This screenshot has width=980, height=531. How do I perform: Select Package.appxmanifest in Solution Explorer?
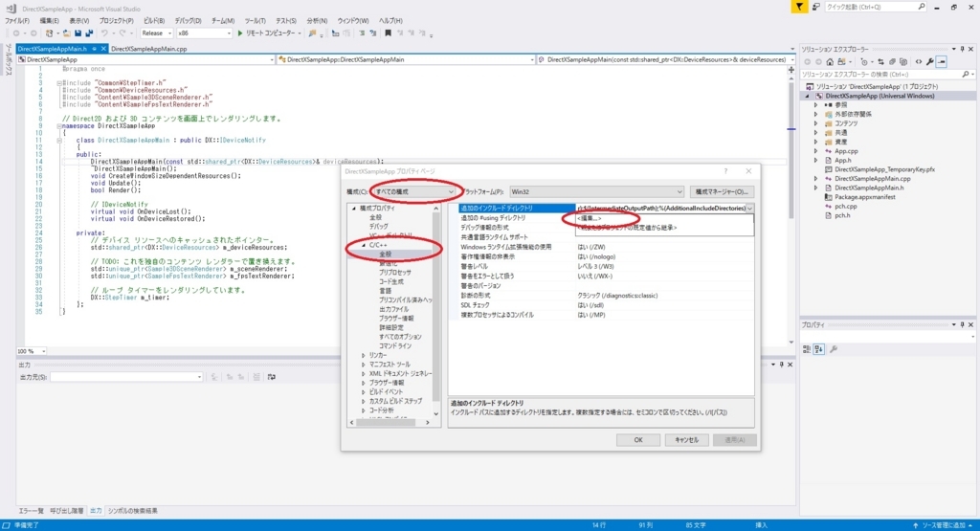[865, 197]
